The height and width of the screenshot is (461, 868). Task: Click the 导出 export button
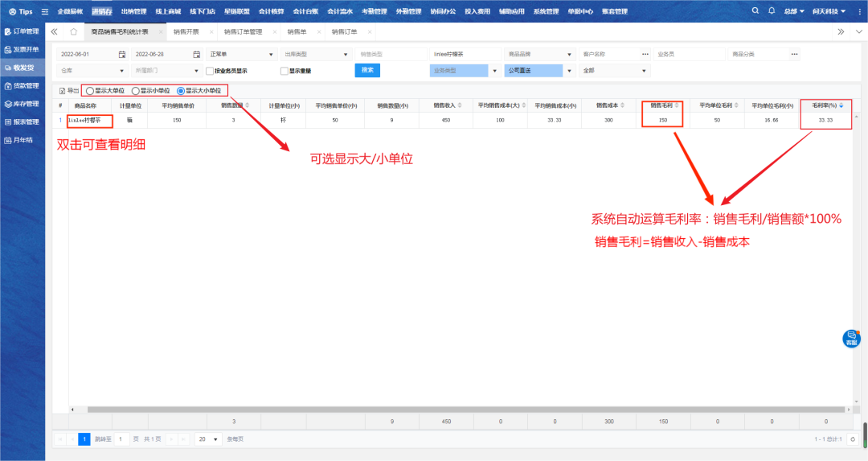coord(69,91)
